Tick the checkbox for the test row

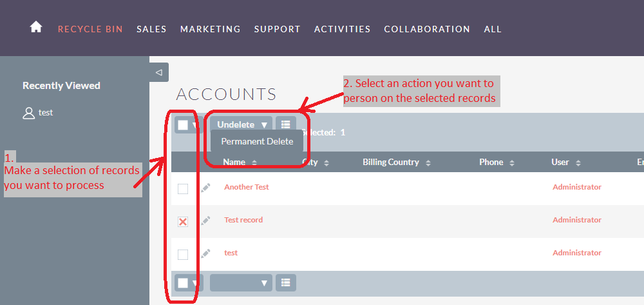tap(183, 255)
